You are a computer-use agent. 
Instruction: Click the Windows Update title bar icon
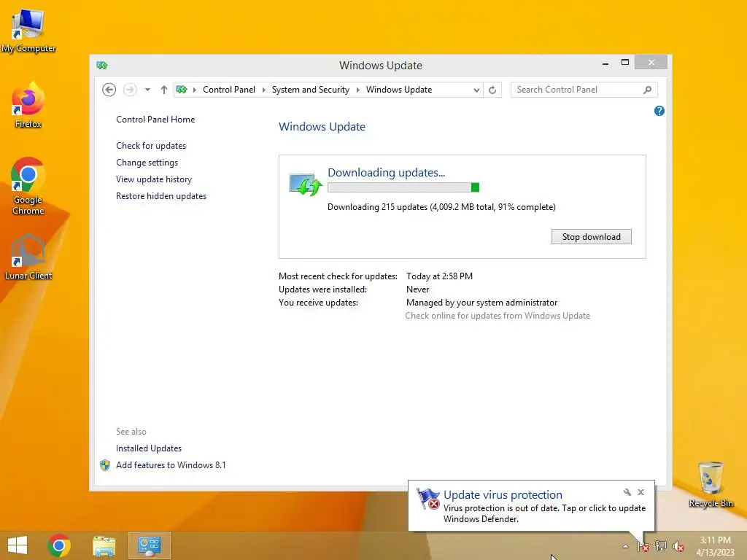tap(102, 65)
